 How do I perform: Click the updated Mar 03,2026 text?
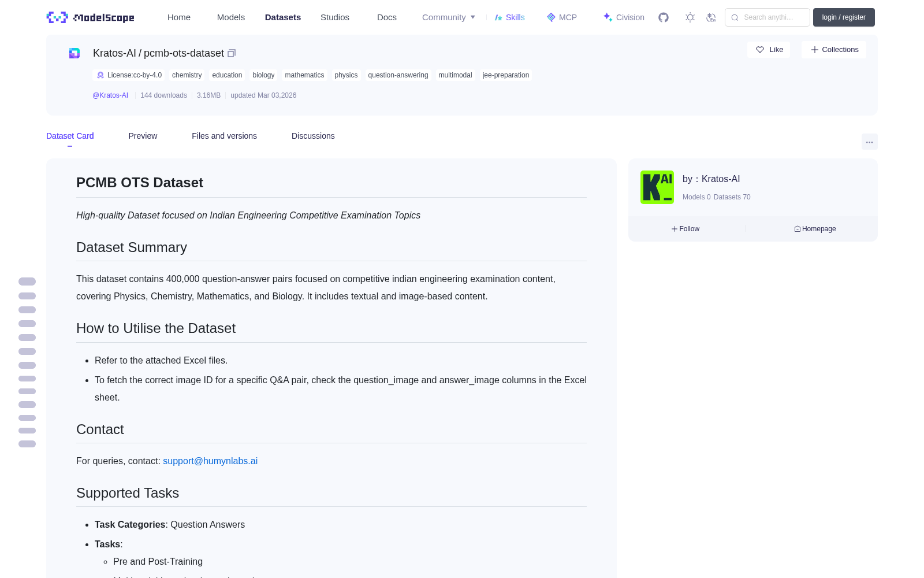[x=263, y=95]
